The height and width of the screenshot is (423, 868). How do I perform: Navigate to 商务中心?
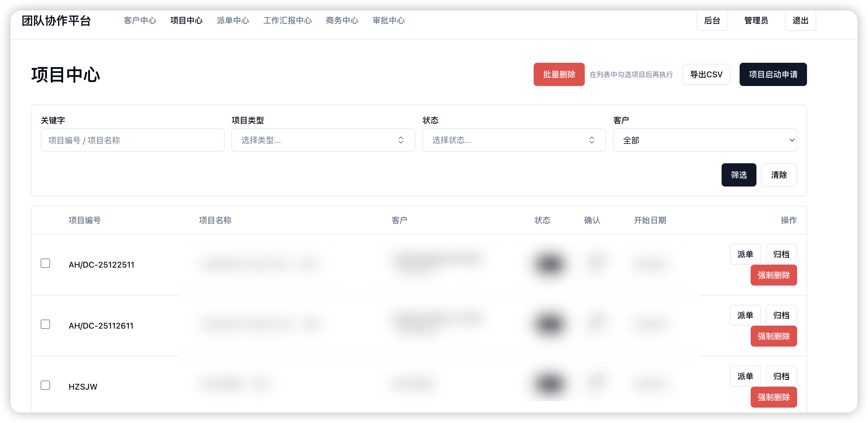(342, 21)
